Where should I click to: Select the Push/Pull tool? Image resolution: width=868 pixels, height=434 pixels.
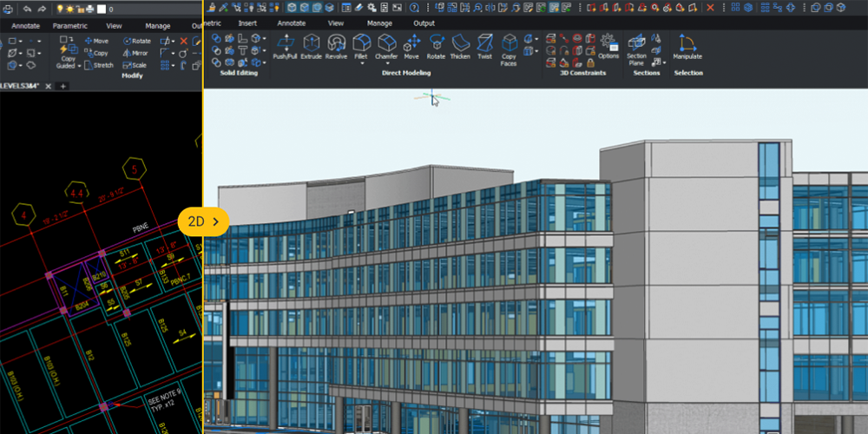285,47
